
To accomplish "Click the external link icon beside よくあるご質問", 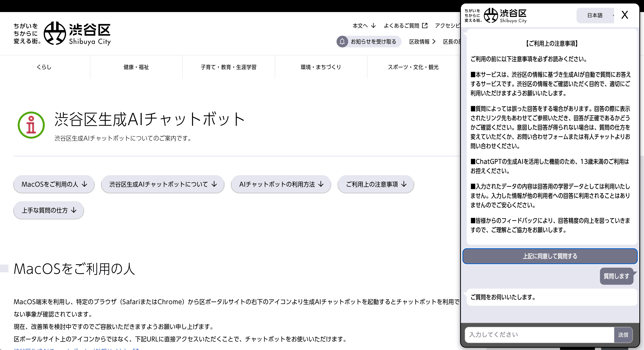I will tap(425, 25).
